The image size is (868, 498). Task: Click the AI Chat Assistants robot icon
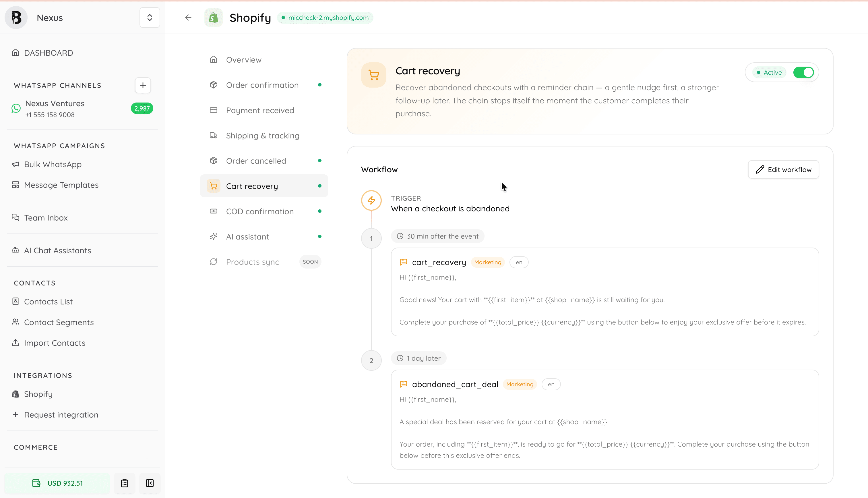point(15,250)
